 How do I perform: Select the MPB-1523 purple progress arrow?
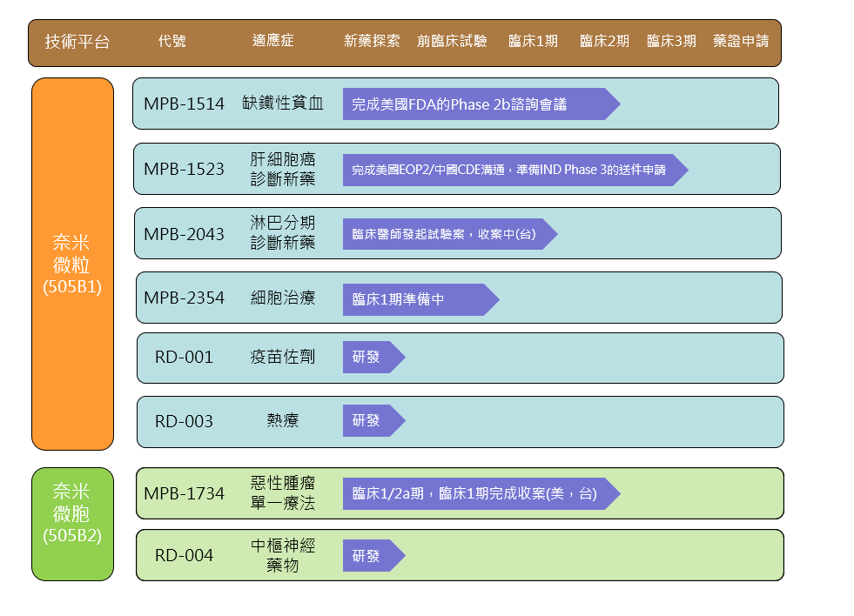pyautogui.click(x=514, y=171)
